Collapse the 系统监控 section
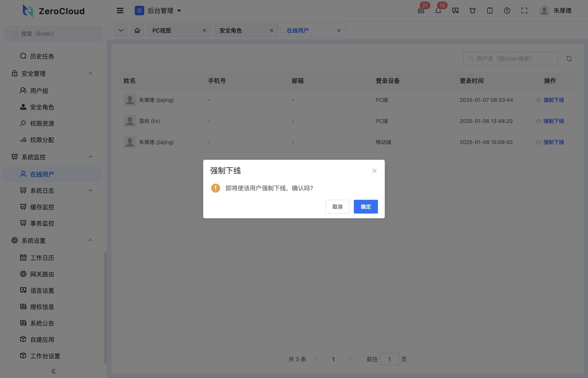 (90, 157)
